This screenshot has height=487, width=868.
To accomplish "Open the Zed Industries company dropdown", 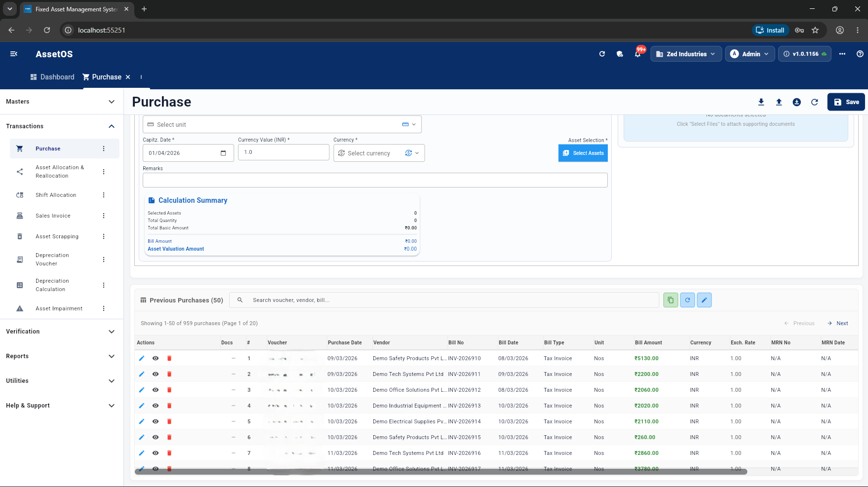I will coord(686,54).
